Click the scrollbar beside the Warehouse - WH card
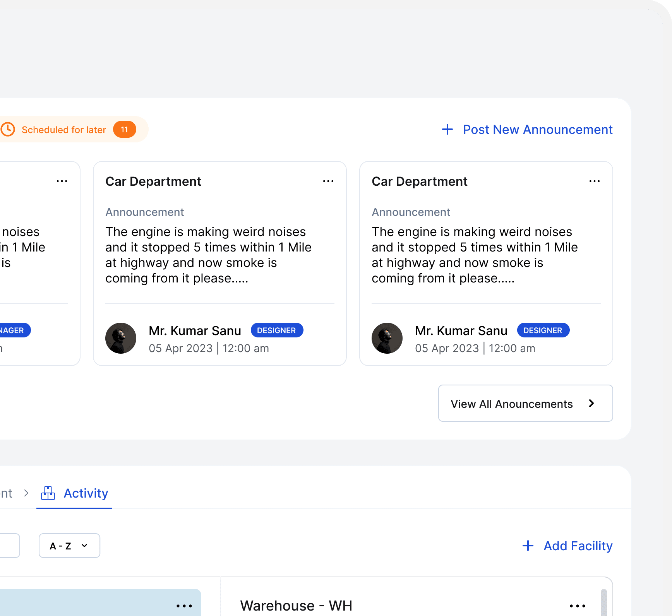 [603, 604]
